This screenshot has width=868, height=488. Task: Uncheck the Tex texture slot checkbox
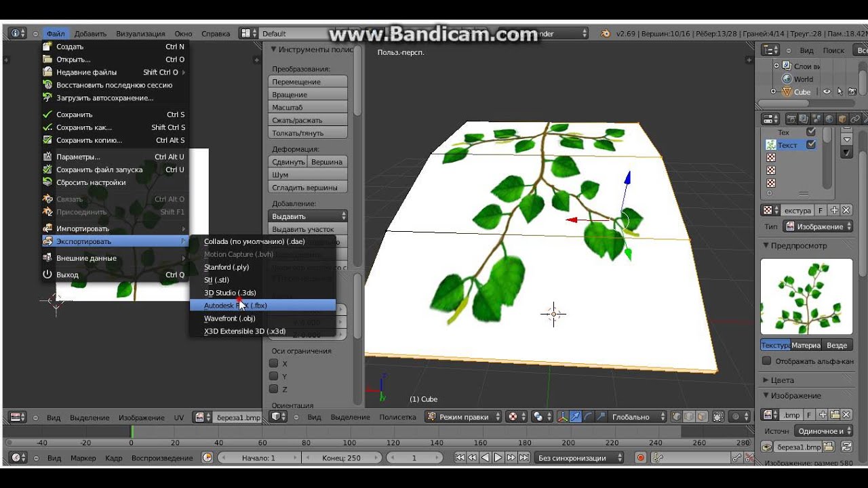(810, 131)
